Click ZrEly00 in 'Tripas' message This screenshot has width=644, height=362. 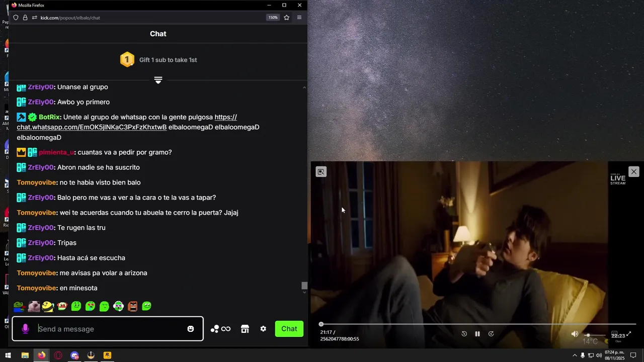pyautogui.click(x=41, y=243)
